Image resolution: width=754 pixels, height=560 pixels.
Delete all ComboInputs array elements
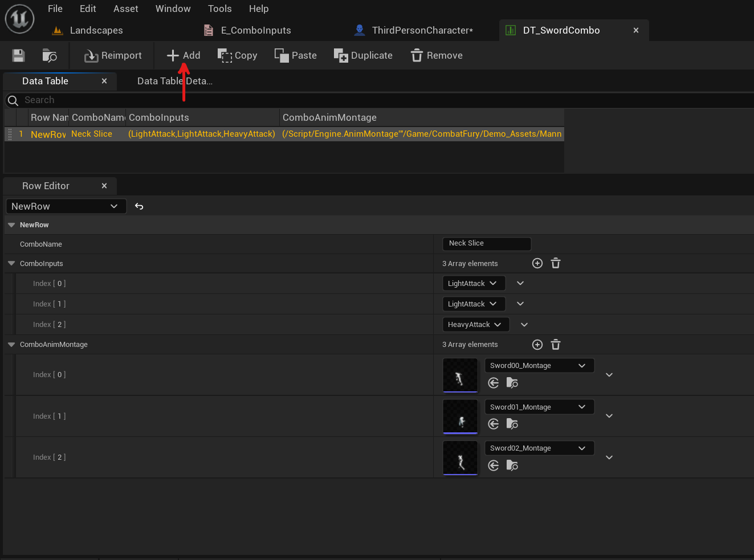(x=556, y=263)
